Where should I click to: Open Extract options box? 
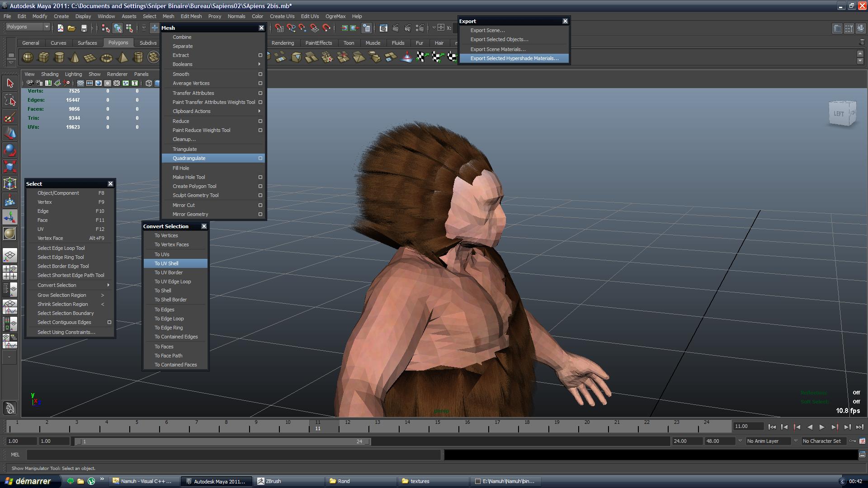(x=260, y=55)
